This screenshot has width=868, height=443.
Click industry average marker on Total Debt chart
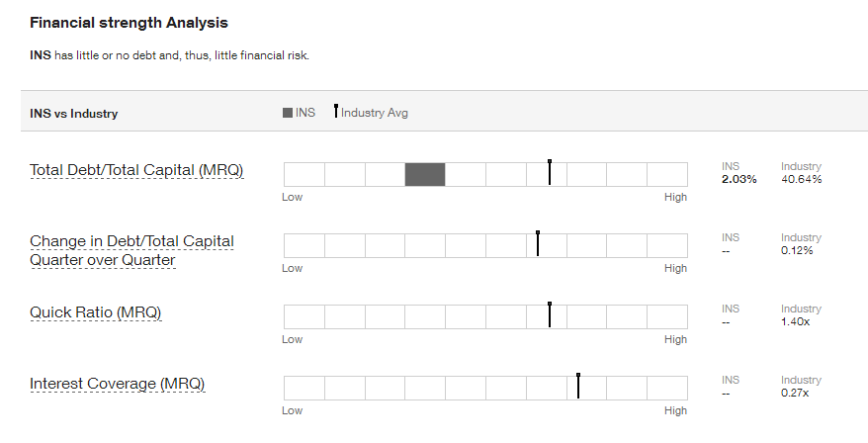pyautogui.click(x=550, y=172)
